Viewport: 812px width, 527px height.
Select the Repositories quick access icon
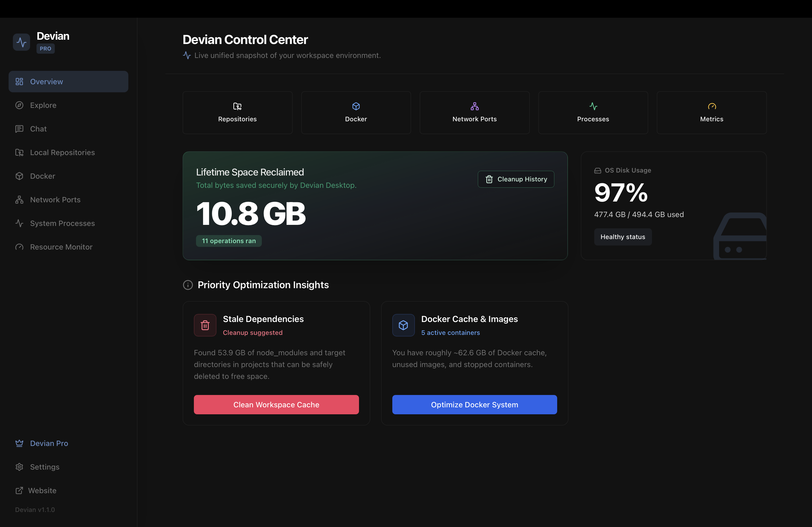click(x=237, y=106)
